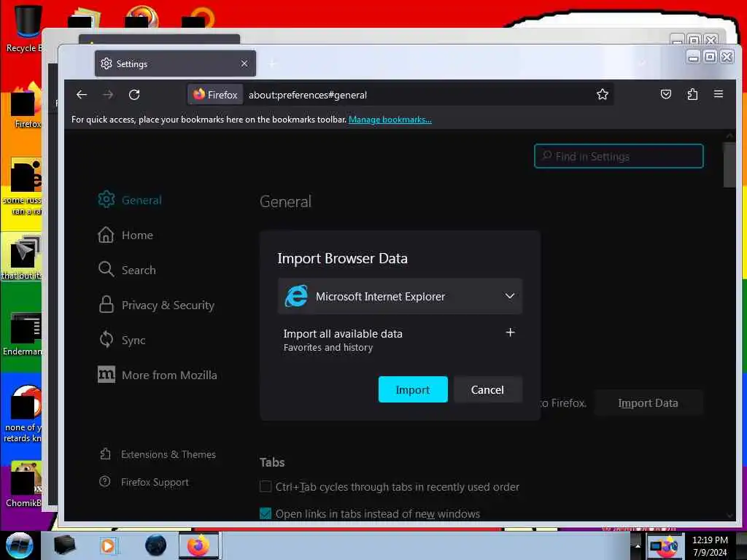
Task: Click the Manage bookmarks link
Action: tap(390, 120)
